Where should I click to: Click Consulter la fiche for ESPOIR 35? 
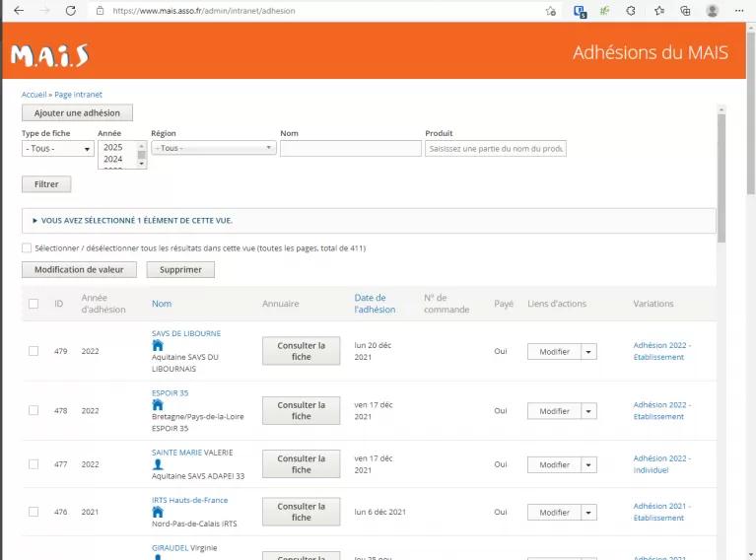click(302, 410)
